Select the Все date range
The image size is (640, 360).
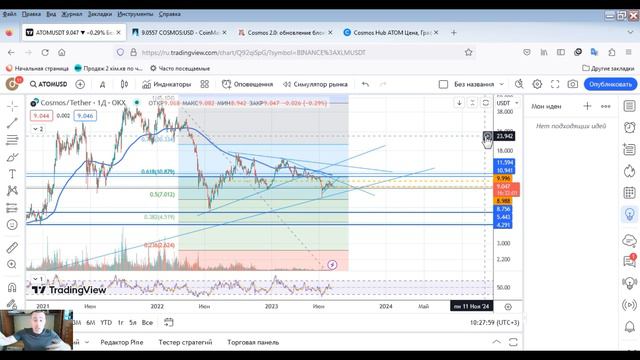pos(147,322)
